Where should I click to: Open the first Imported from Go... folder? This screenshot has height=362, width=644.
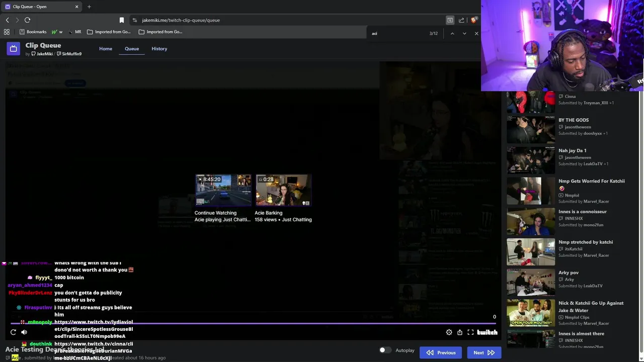[x=109, y=32]
